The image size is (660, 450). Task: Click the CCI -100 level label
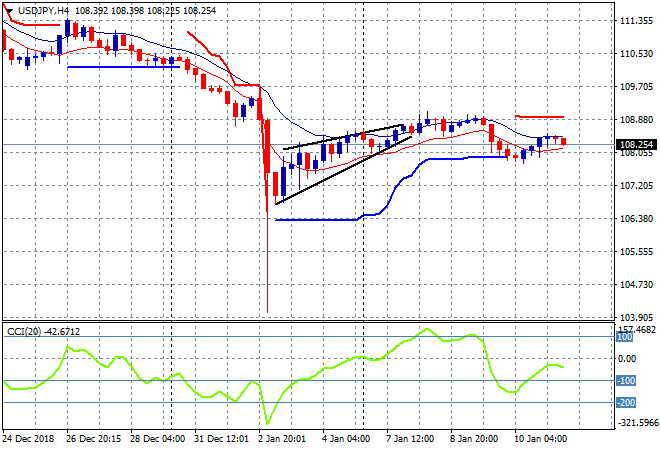626,381
